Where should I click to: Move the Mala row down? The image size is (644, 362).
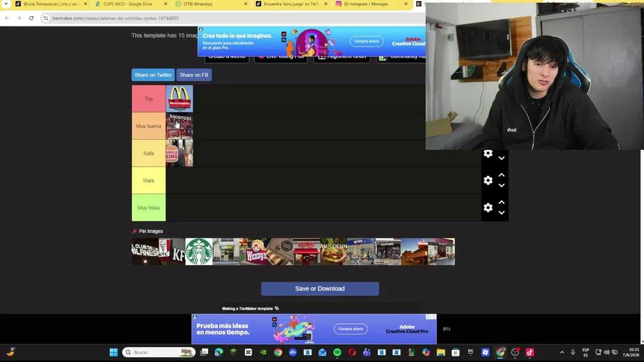tap(502, 186)
